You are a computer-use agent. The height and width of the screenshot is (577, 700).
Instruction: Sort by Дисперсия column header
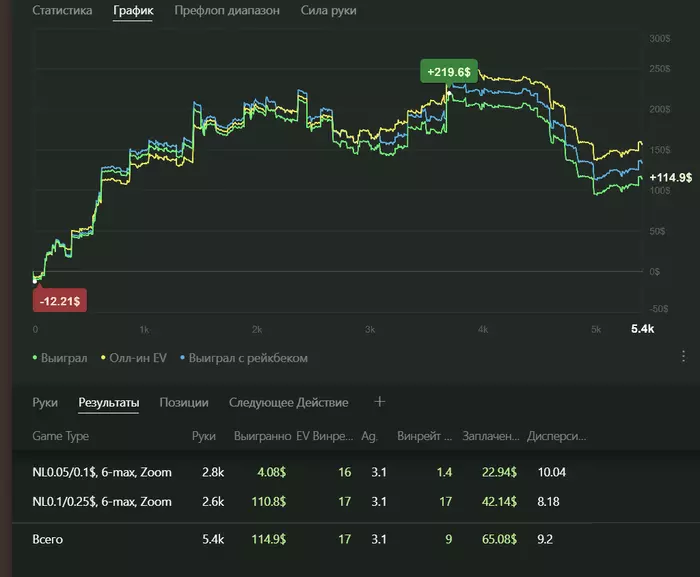[x=556, y=436]
